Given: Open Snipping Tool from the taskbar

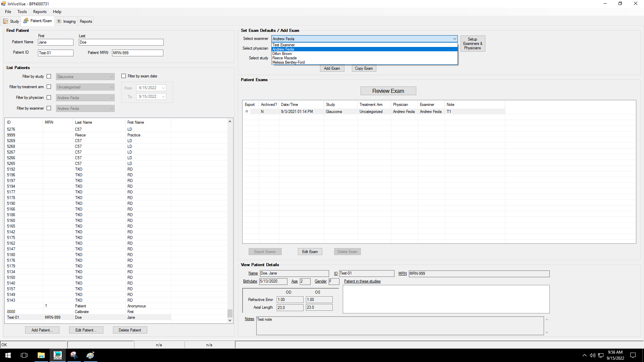Looking at the screenshot, I should (x=74, y=355).
